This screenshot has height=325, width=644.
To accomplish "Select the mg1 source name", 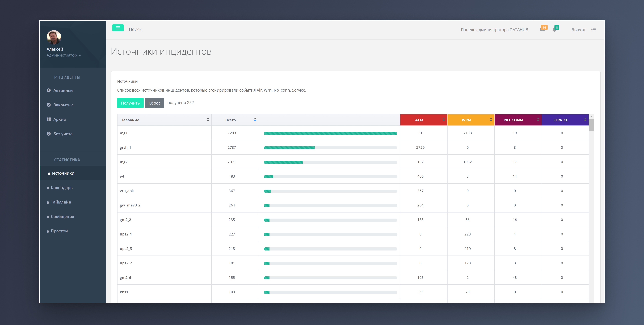I will point(124,133).
